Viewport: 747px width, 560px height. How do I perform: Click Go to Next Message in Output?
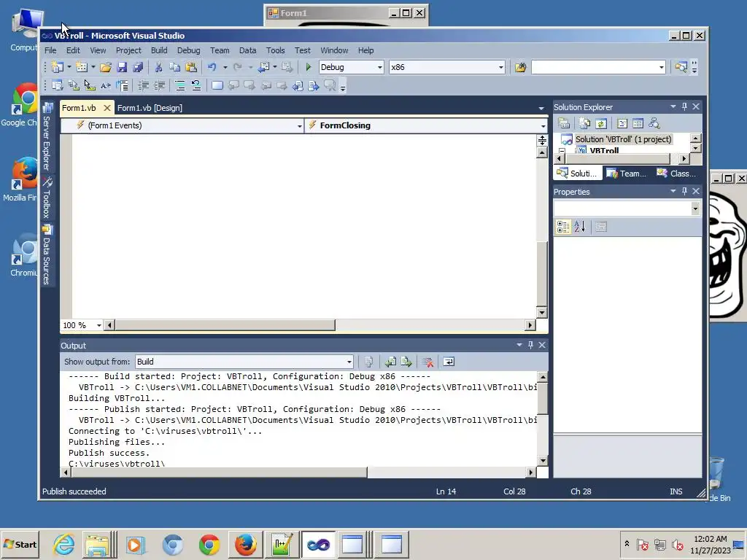[x=406, y=362]
